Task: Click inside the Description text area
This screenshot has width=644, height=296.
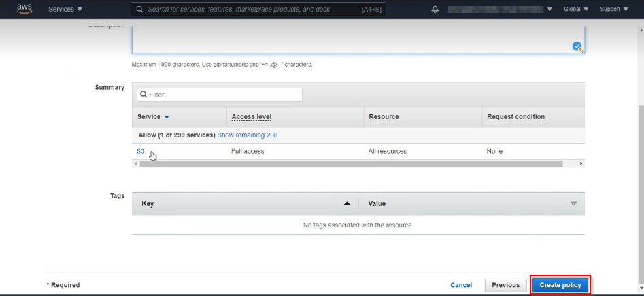Action: click(358, 39)
